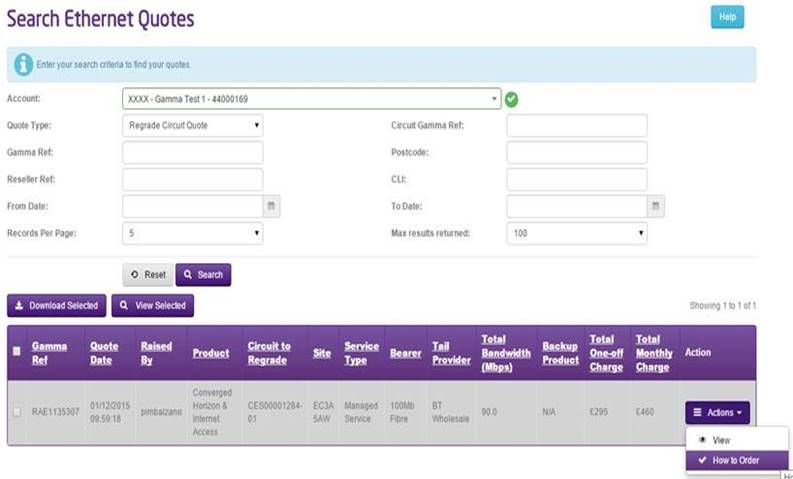Click the RAE1135307 reference cell
This screenshot has width=793, height=479.
point(55,412)
